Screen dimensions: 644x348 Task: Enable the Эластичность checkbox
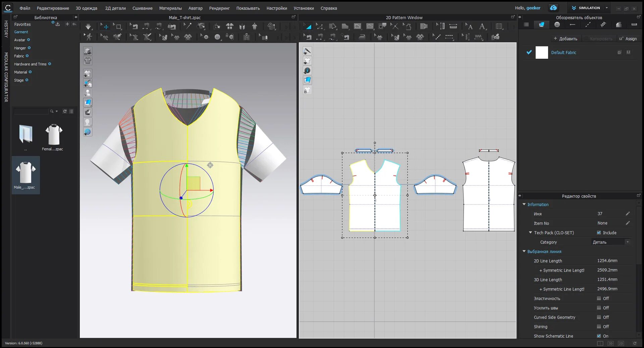[x=599, y=298]
